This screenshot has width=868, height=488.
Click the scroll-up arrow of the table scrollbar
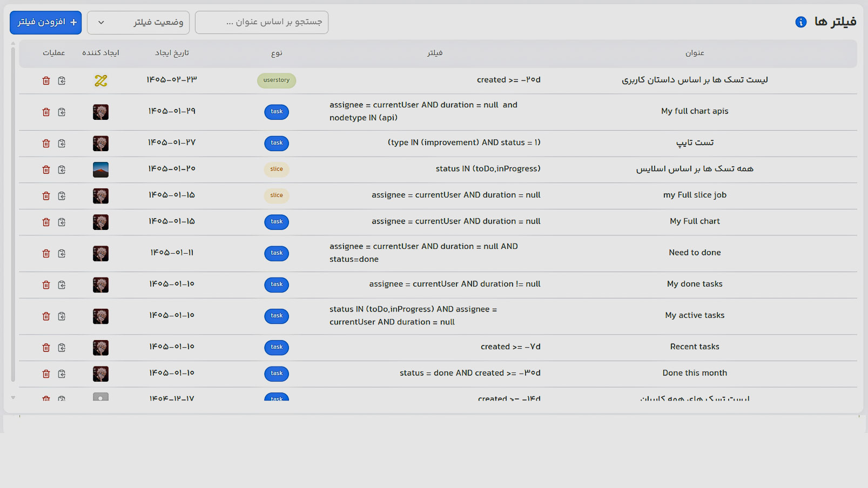[x=13, y=43]
